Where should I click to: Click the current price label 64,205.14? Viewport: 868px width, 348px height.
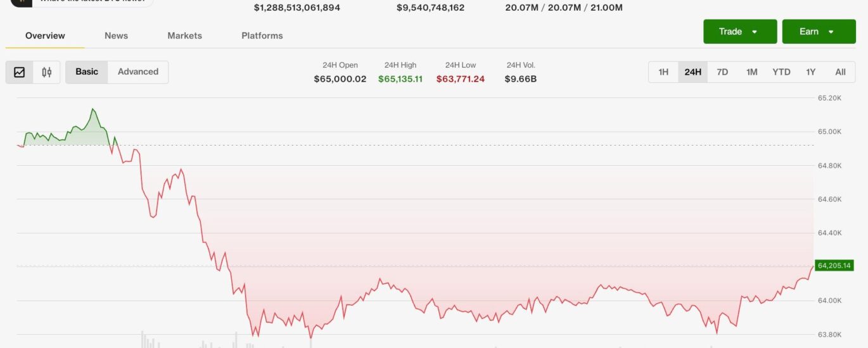pyautogui.click(x=834, y=265)
